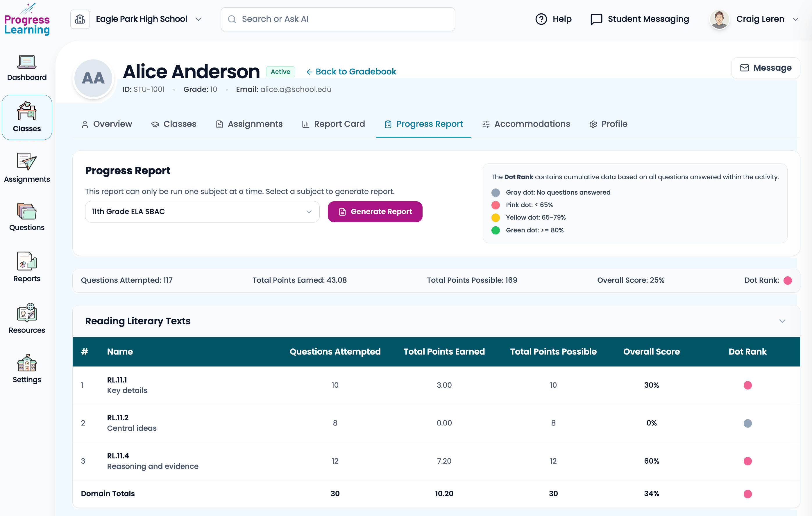The image size is (812, 516).
Task: Click the Message button for Alice Anderson
Action: click(766, 68)
